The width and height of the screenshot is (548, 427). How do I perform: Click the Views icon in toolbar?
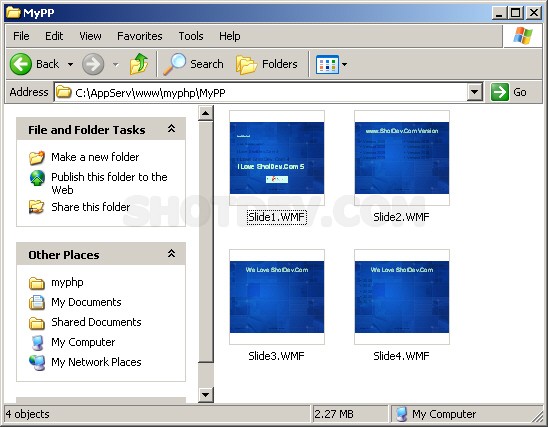[327, 64]
